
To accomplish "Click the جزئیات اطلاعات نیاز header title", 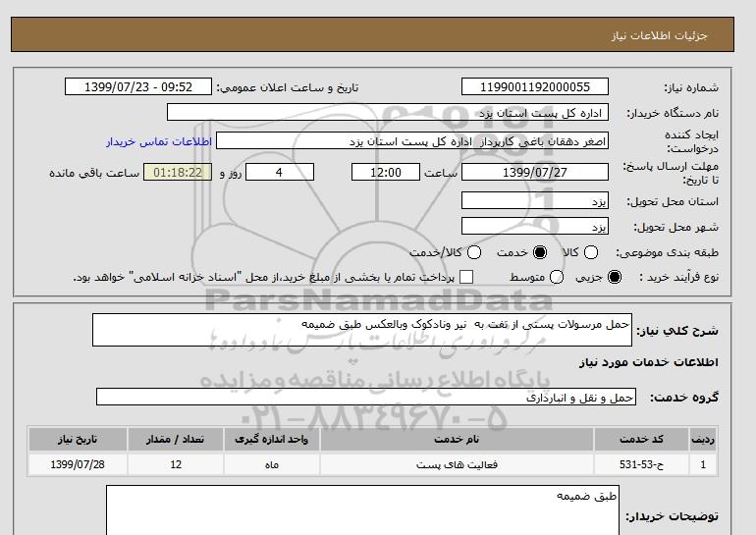I will [659, 35].
